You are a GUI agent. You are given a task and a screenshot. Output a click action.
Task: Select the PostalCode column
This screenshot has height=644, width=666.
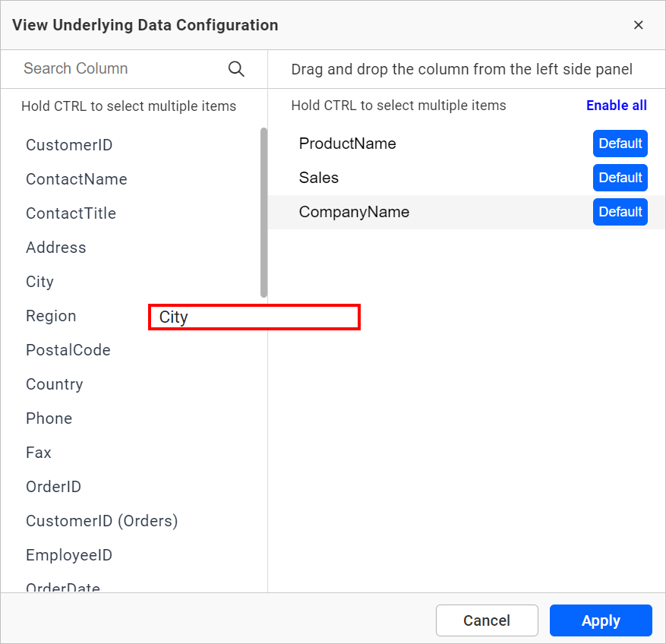(68, 350)
